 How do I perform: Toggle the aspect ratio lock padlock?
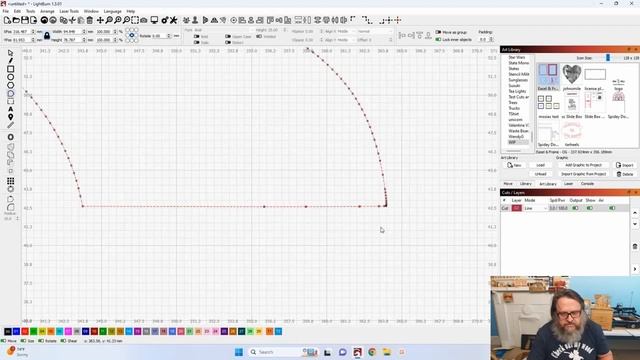point(47,36)
